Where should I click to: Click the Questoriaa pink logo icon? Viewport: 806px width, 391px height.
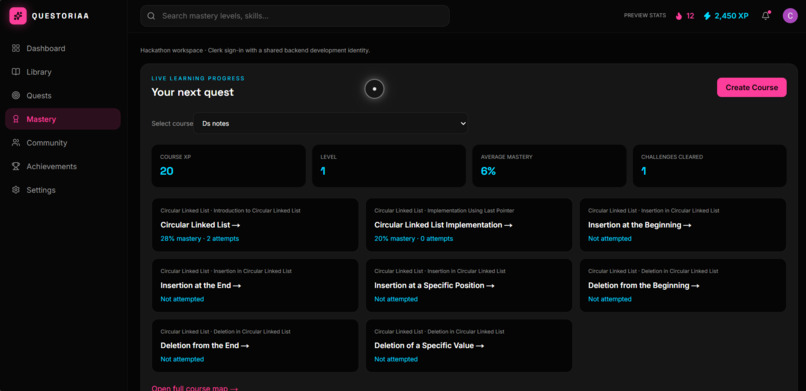[18, 16]
